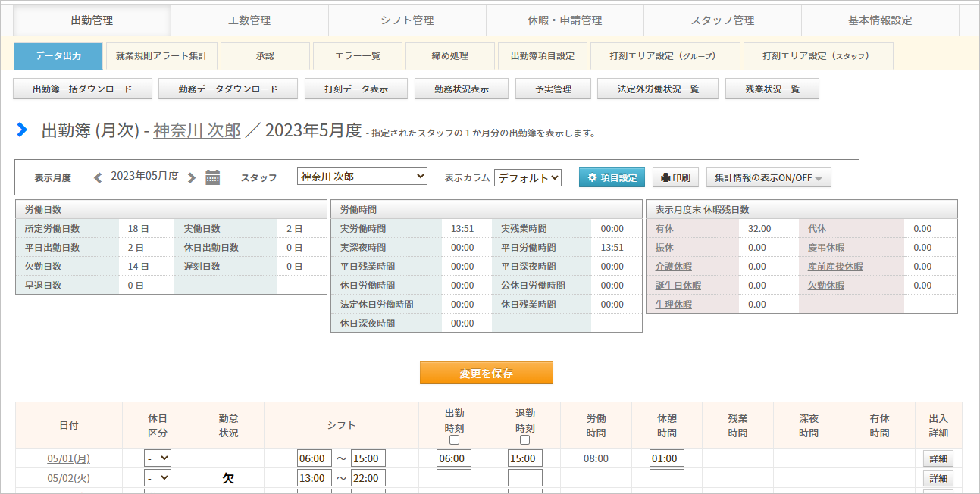Screen dimensions: 980x494
Task: Open 詳細 button for 05/01(月) row
Action: pos(938,458)
